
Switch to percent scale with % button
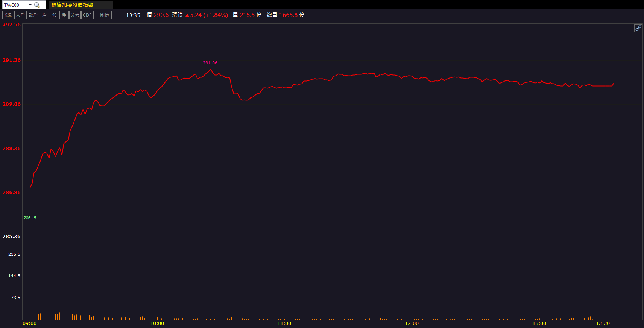(54, 15)
